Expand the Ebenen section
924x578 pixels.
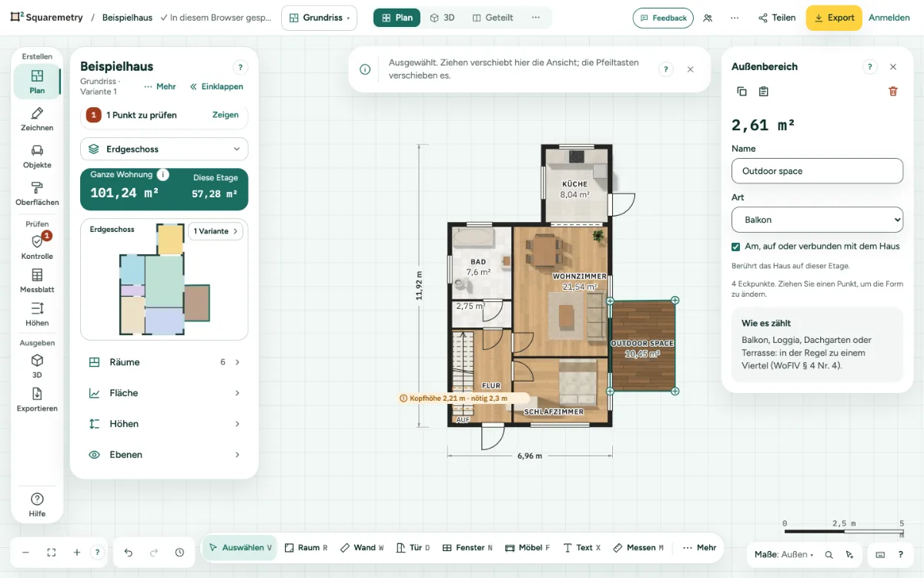tap(164, 455)
